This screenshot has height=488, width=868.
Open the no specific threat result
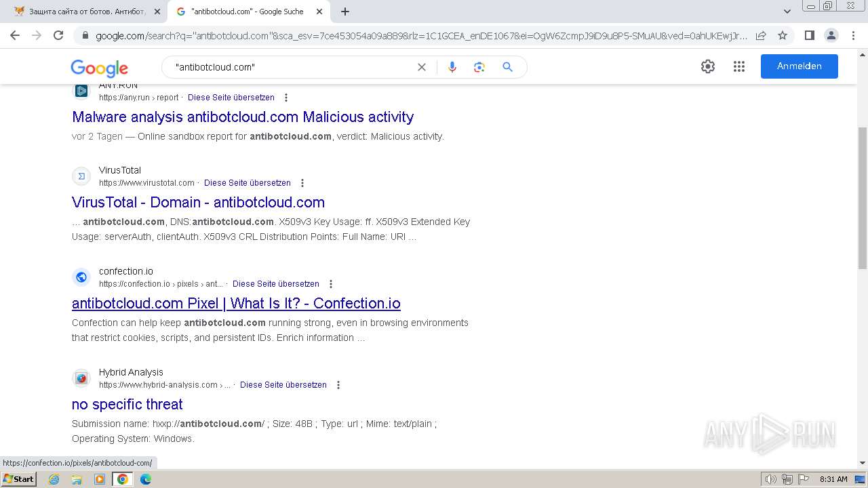[x=127, y=404]
